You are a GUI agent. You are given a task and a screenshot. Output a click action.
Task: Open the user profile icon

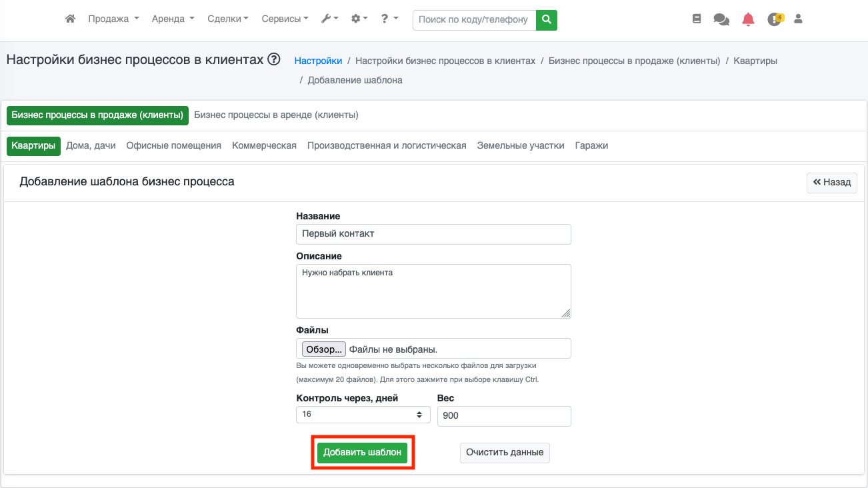pos(798,19)
